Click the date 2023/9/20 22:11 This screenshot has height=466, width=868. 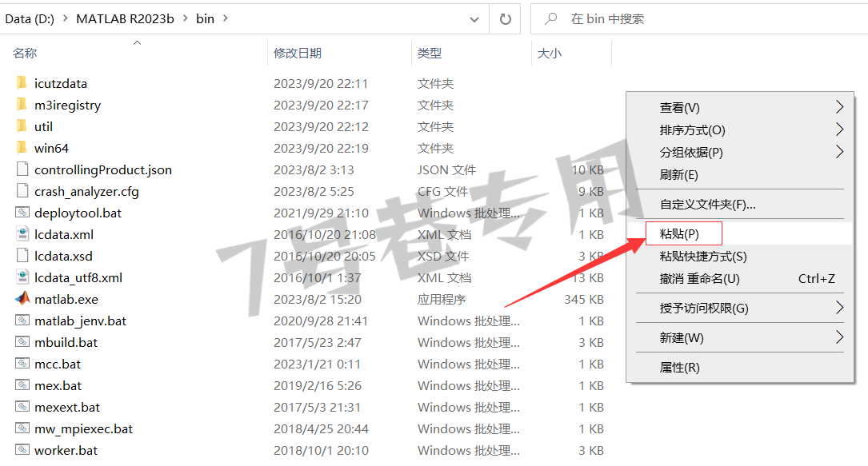coord(321,83)
